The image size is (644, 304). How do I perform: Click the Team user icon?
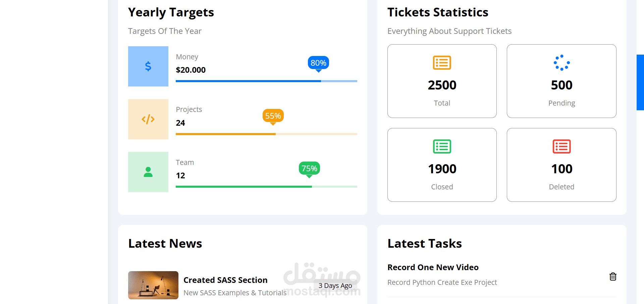(x=148, y=172)
